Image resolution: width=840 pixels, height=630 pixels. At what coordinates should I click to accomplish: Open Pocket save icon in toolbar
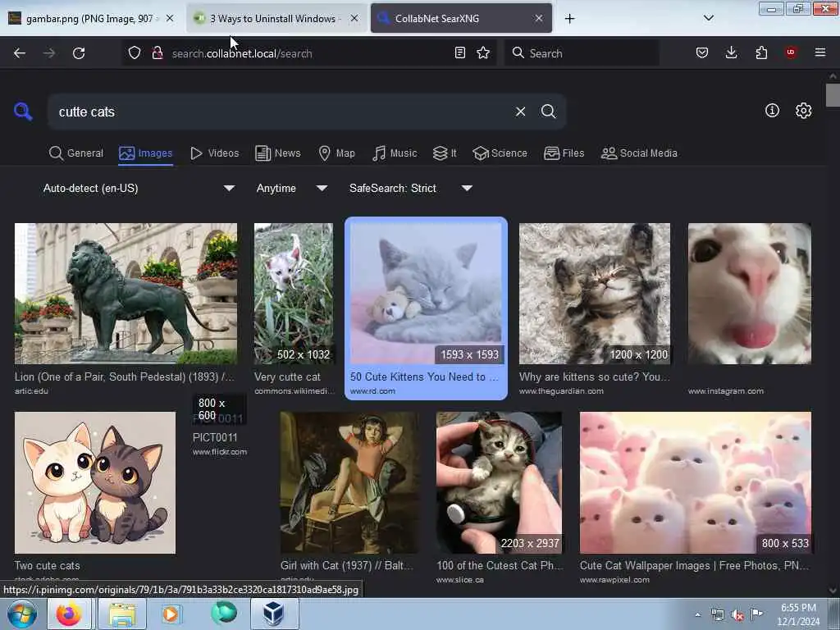pyautogui.click(x=702, y=52)
